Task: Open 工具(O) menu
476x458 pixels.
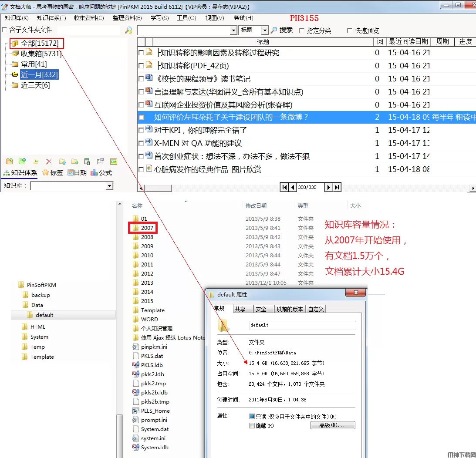Action: (186, 18)
